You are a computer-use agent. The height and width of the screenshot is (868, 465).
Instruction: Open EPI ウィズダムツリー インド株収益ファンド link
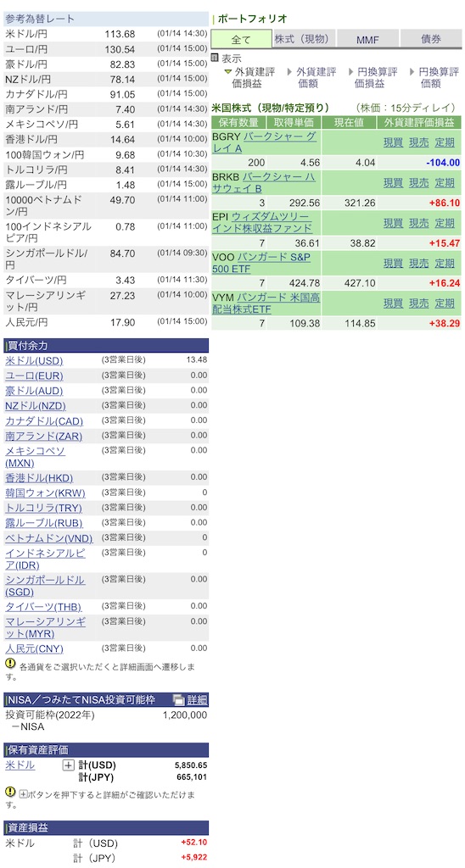261,223
